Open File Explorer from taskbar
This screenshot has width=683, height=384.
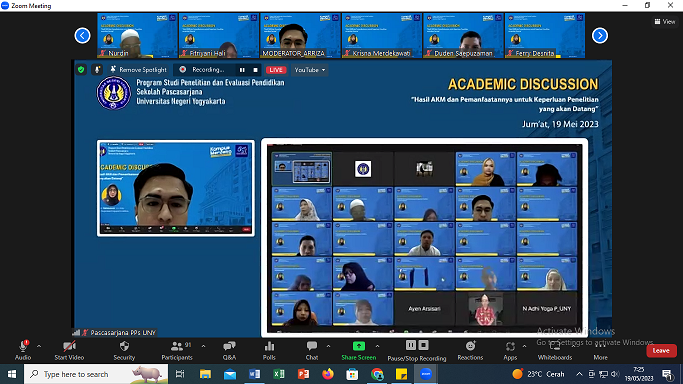[205, 374]
